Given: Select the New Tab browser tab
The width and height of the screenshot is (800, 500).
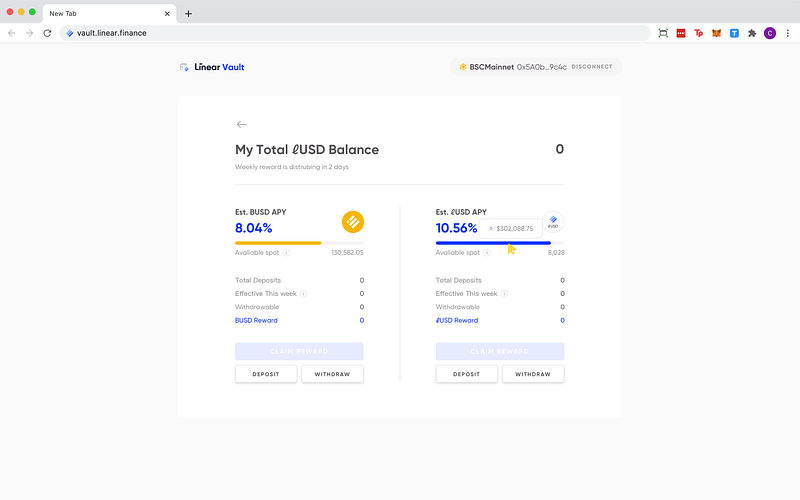Looking at the screenshot, I should 100,13.
